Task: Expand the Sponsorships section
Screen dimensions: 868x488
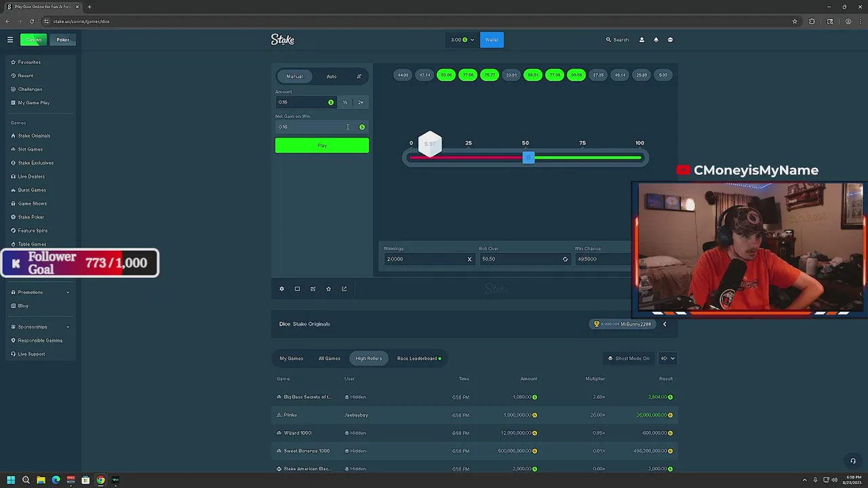Action: pos(40,327)
